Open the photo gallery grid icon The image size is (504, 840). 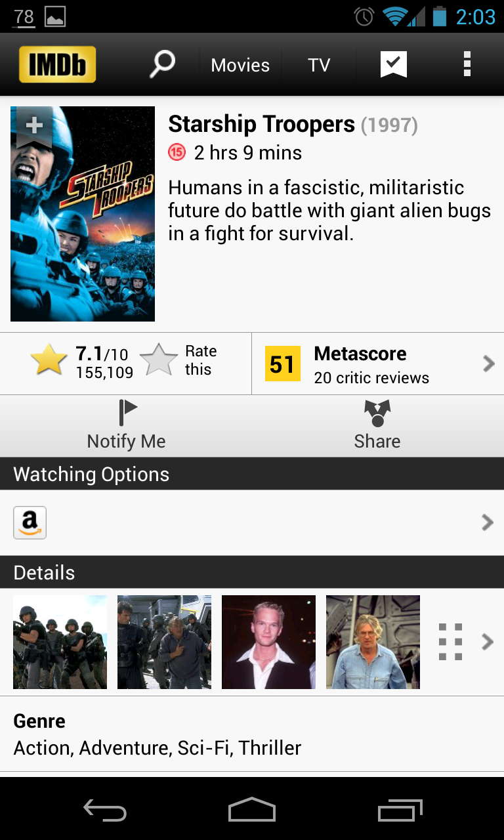(450, 642)
